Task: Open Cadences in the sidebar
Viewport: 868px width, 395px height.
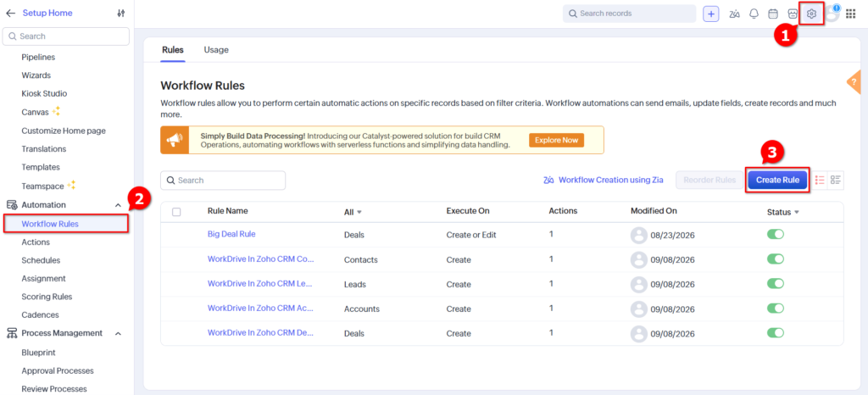Action: pos(40,314)
